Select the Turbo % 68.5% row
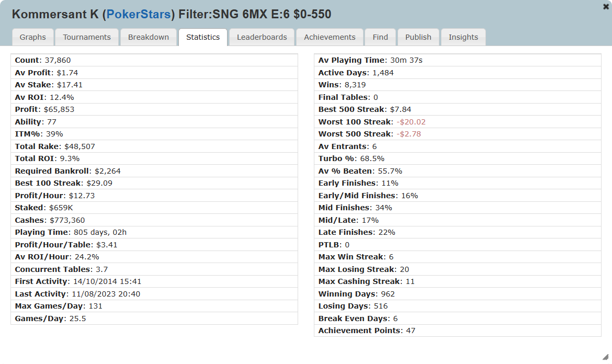 [458, 158]
